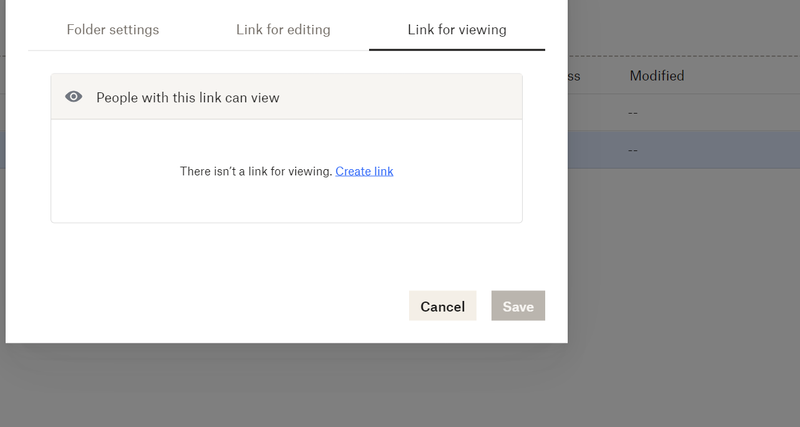Click the Save button
The height and width of the screenshot is (427, 800).
(518, 306)
